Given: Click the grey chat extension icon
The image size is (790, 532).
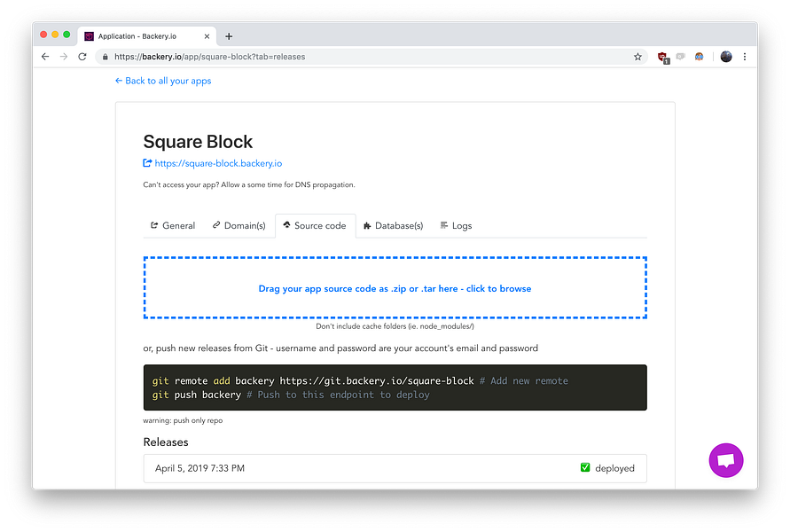Looking at the screenshot, I should click(681, 57).
